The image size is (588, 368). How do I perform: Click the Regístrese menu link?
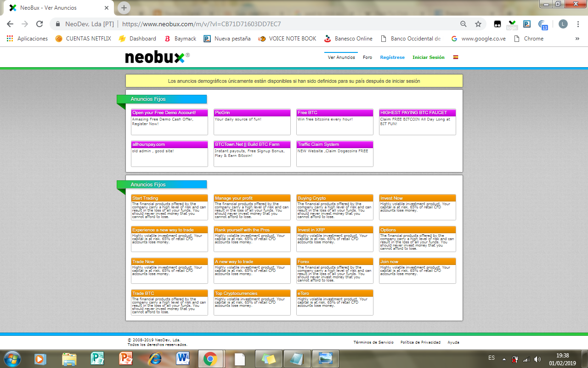point(392,57)
